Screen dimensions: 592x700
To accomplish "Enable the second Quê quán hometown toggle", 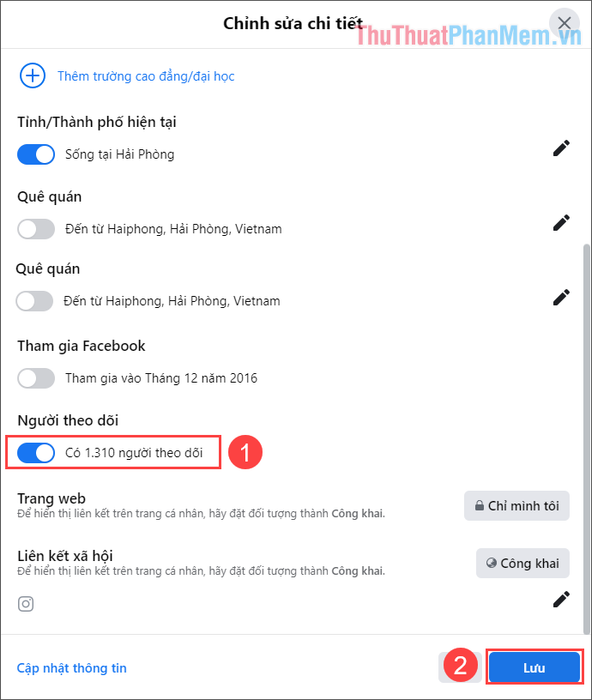I will point(34,301).
